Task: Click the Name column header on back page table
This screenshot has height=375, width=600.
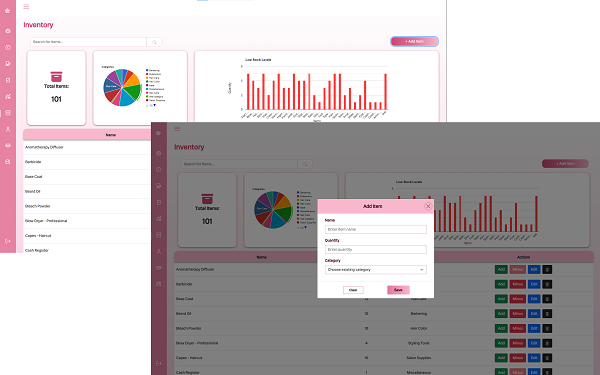Action: click(x=111, y=135)
